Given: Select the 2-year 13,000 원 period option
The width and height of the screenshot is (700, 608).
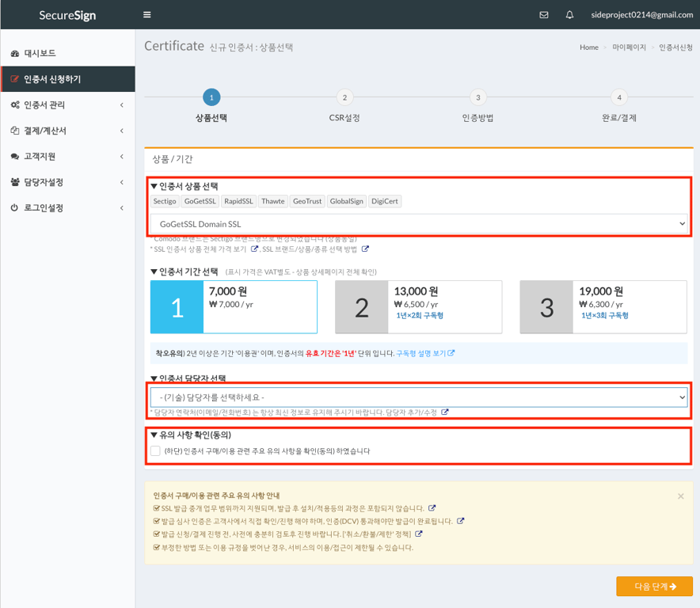Looking at the screenshot, I should pos(419,306).
